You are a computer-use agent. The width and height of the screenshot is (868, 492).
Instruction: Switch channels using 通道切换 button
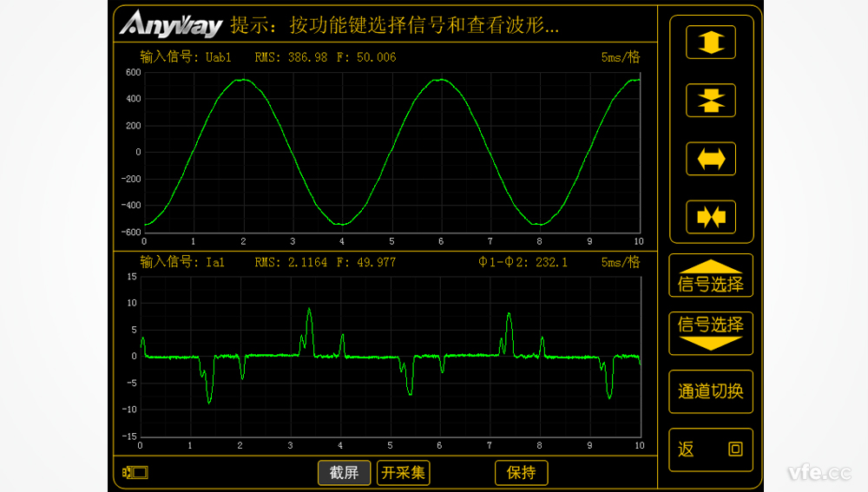click(x=710, y=391)
